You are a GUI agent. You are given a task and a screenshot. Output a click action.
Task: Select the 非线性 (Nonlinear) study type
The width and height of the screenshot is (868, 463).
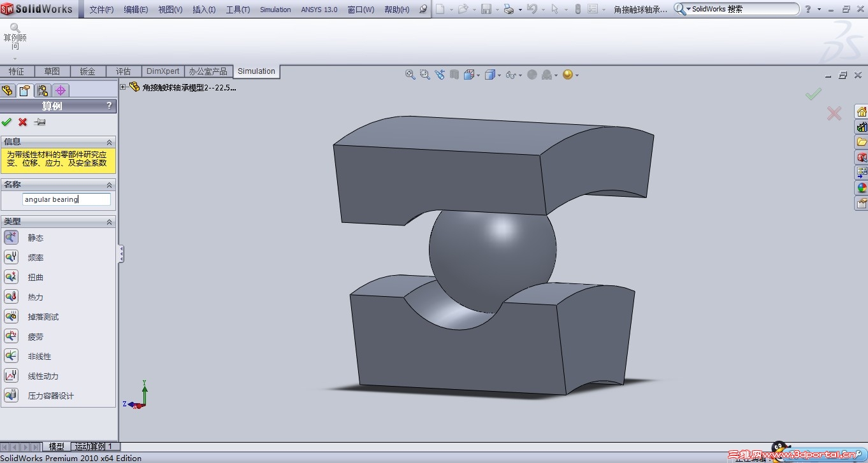[11, 356]
